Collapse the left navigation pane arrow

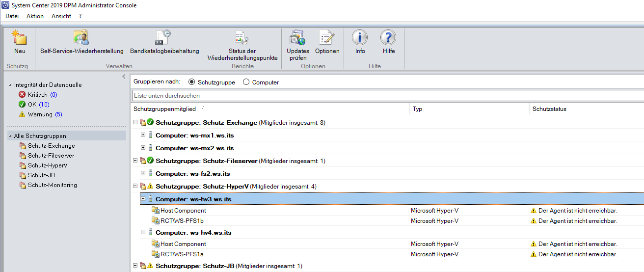click(x=124, y=77)
